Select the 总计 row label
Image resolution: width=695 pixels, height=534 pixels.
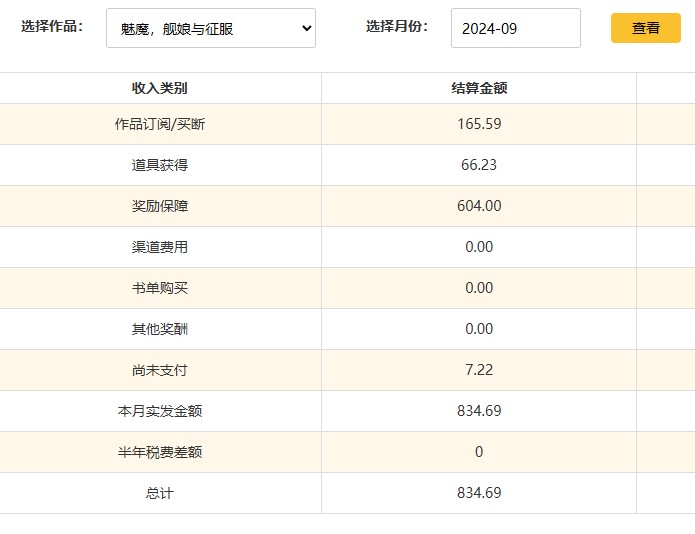point(160,493)
